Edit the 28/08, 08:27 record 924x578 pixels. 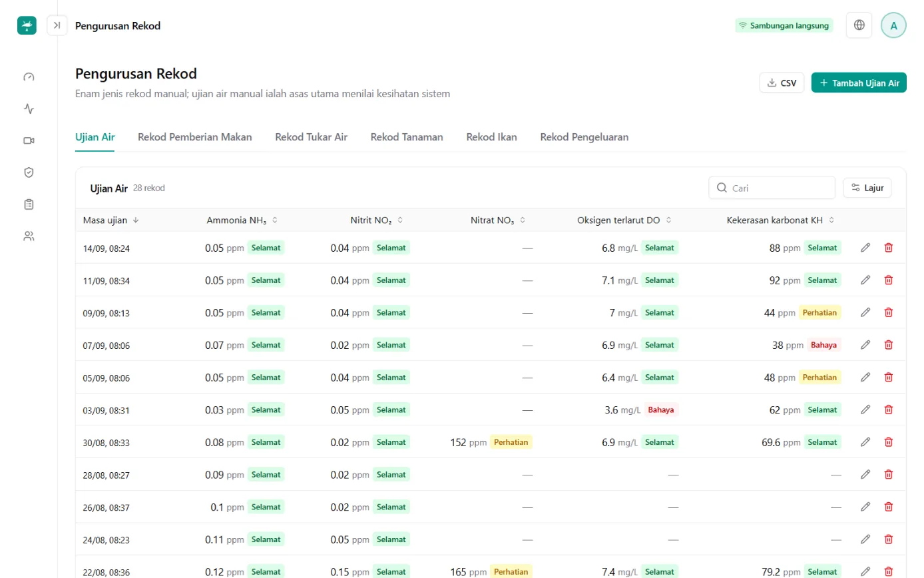tap(865, 475)
